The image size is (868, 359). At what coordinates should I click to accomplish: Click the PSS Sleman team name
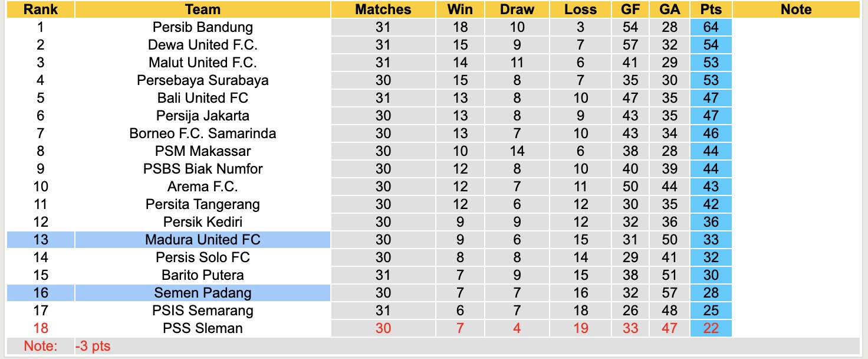tap(202, 328)
